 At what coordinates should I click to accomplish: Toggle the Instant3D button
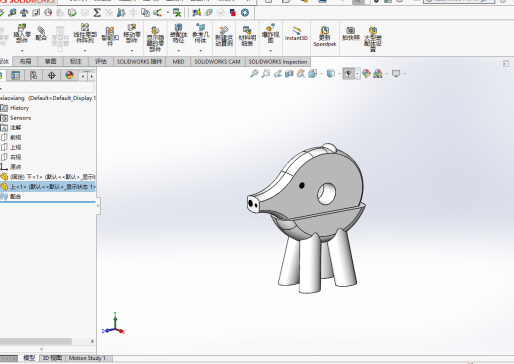pos(296,34)
